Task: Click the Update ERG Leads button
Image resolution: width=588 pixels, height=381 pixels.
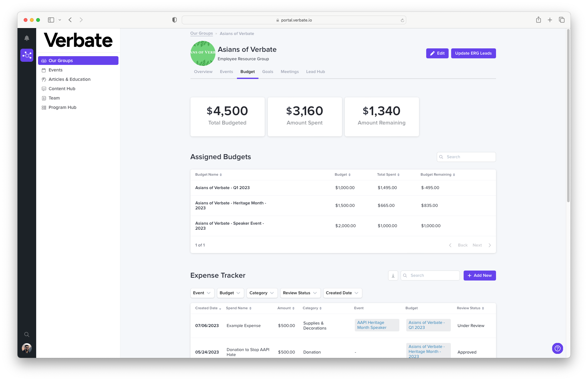Action: point(473,53)
